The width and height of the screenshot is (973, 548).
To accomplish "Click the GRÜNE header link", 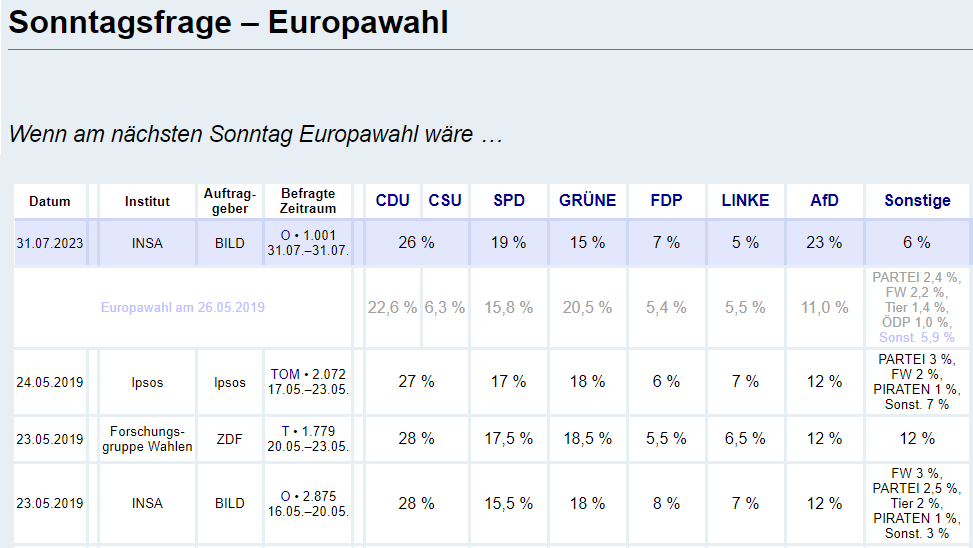I will (587, 200).
